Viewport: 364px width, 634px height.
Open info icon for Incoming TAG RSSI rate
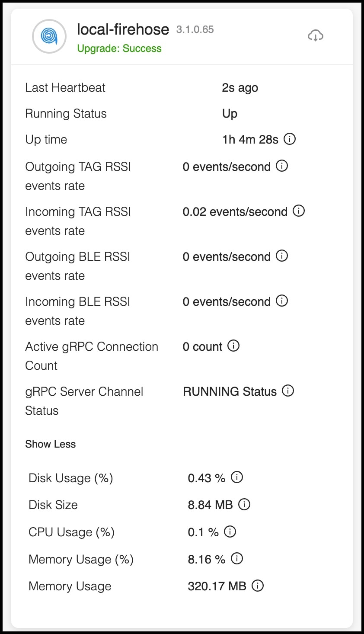coord(299,211)
